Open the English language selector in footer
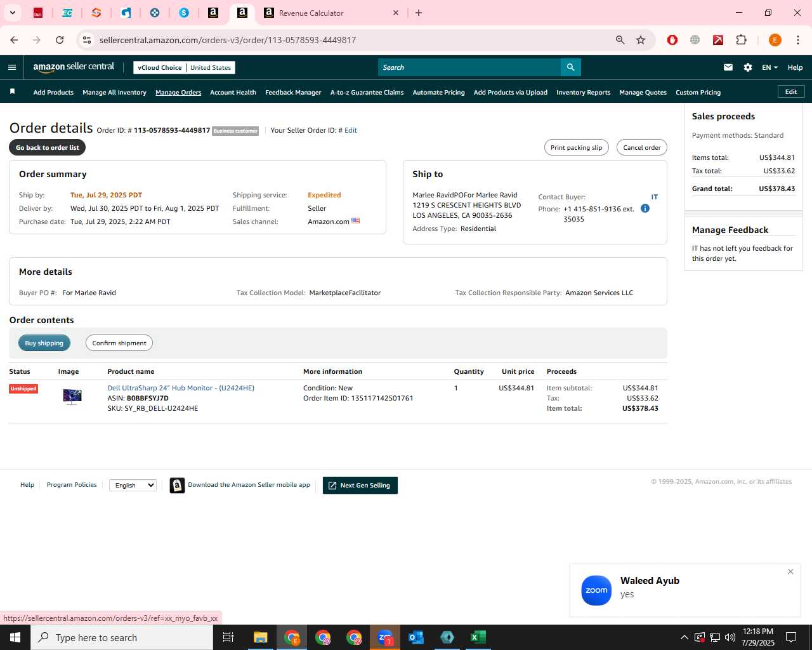The height and width of the screenshot is (650, 812). click(133, 485)
